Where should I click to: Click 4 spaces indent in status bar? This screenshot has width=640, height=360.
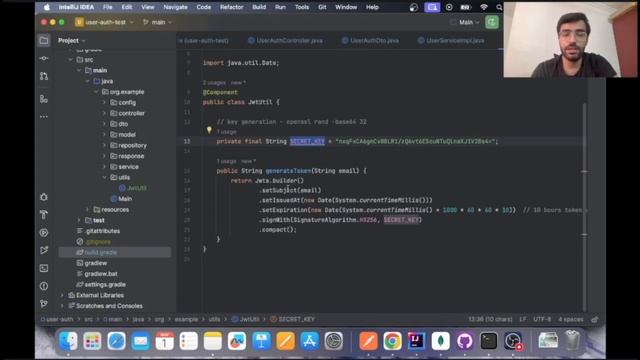click(x=571, y=319)
